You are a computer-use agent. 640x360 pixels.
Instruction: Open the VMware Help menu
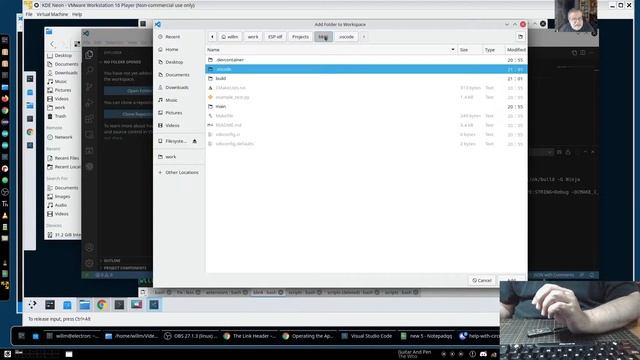pos(77,14)
